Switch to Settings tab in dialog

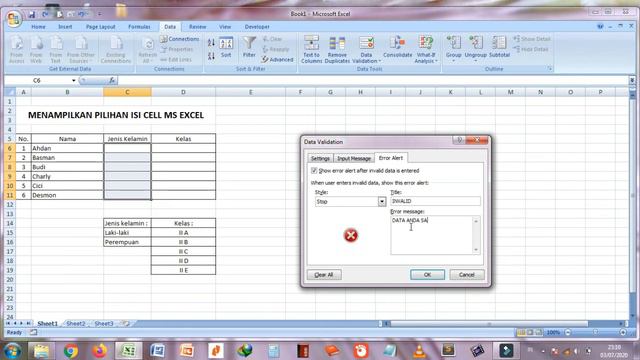(x=320, y=158)
